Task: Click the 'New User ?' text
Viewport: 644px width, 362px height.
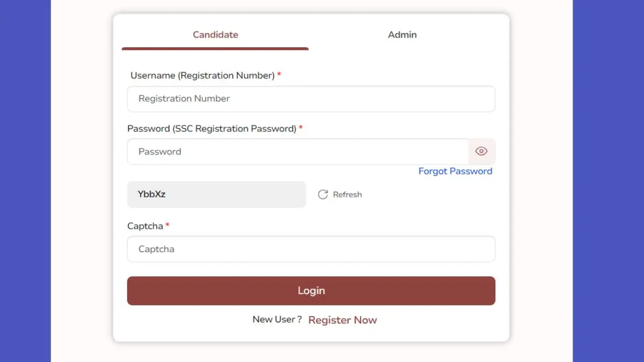Action: point(277,320)
